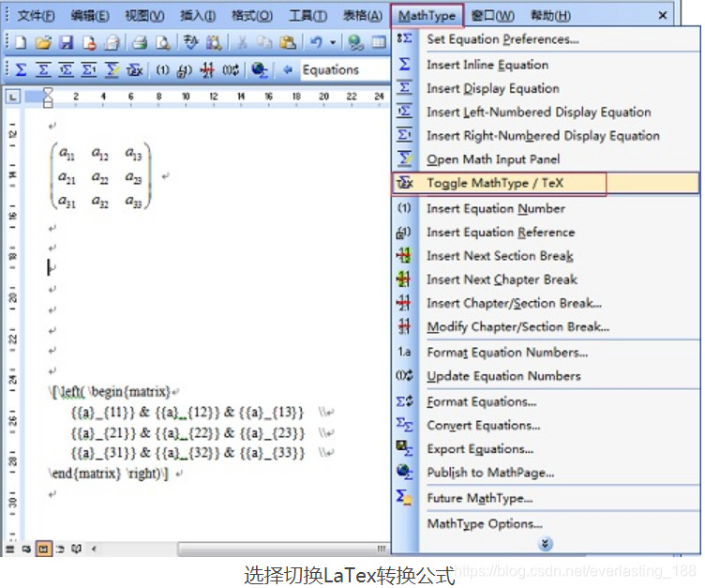Open the 文件(F) menu
The image size is (705, 588).
(36, 16)
